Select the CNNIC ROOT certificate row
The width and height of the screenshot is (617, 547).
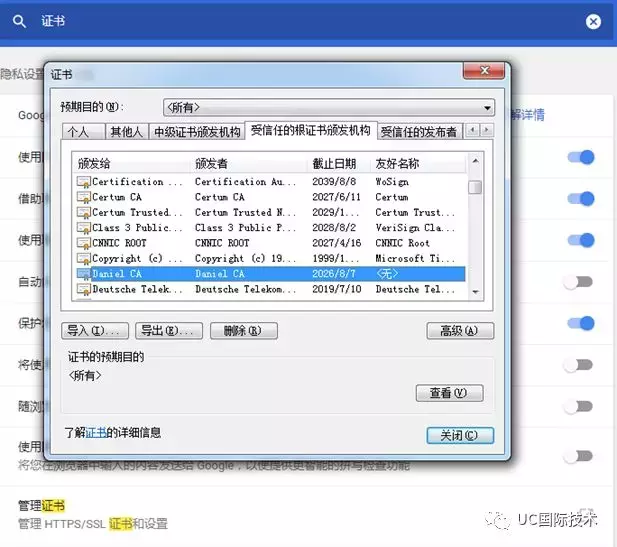pyautogui.click(x=270, y=243)
